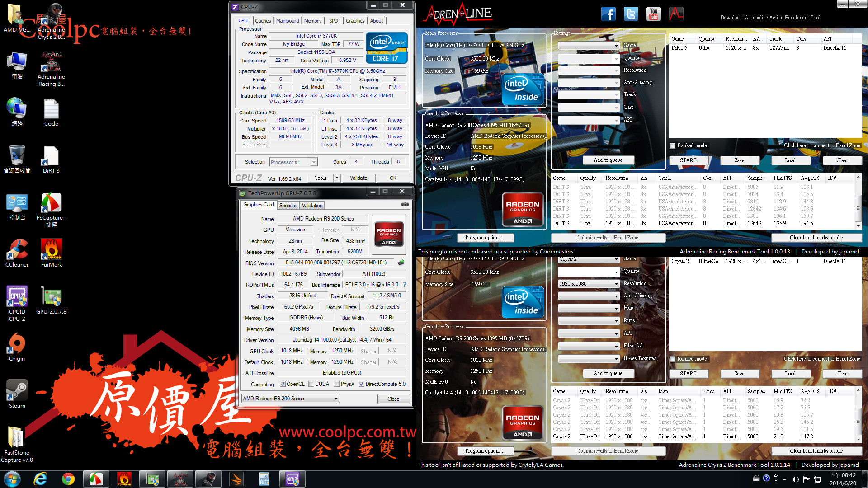
Task: Open the Recycle Bin icon
Action: click(17, 160)
